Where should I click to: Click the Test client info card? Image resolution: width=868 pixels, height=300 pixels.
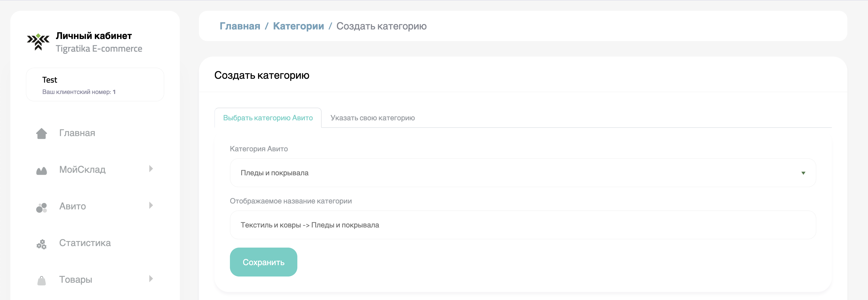point(95,84)
